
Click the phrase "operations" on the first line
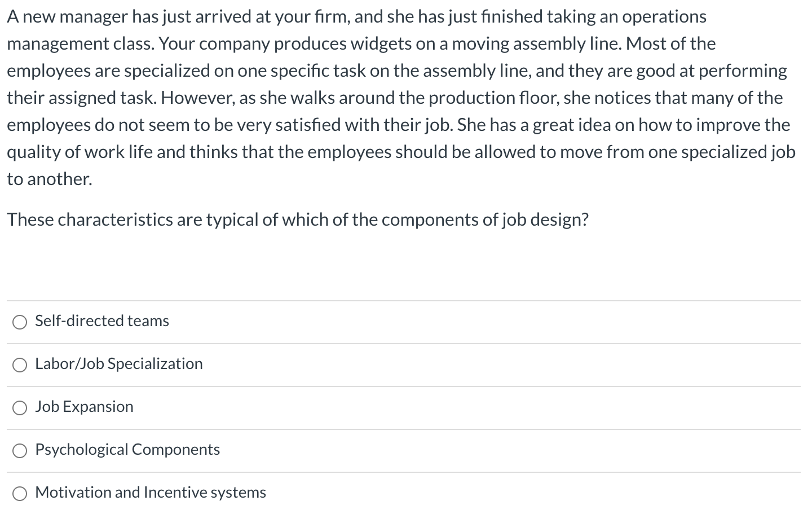click(x=664, y=17)
